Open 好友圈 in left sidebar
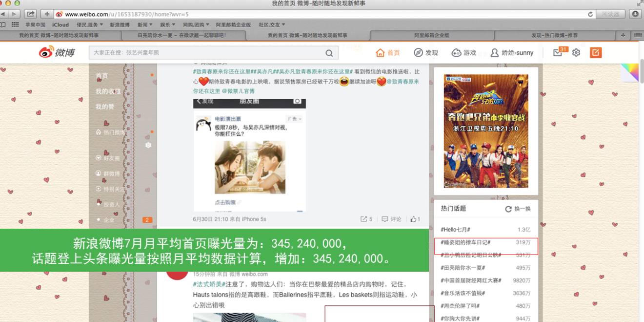This screenshot has width=644, height=322. coord(108,158)
